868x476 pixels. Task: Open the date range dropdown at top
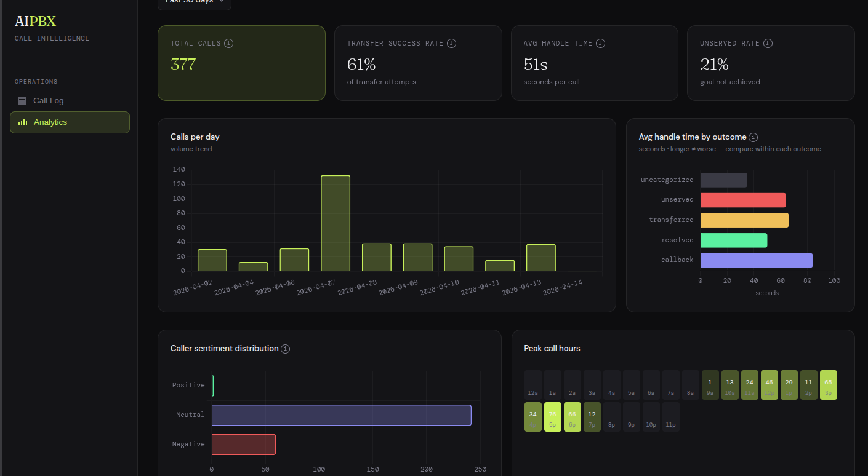coord(195,2)
